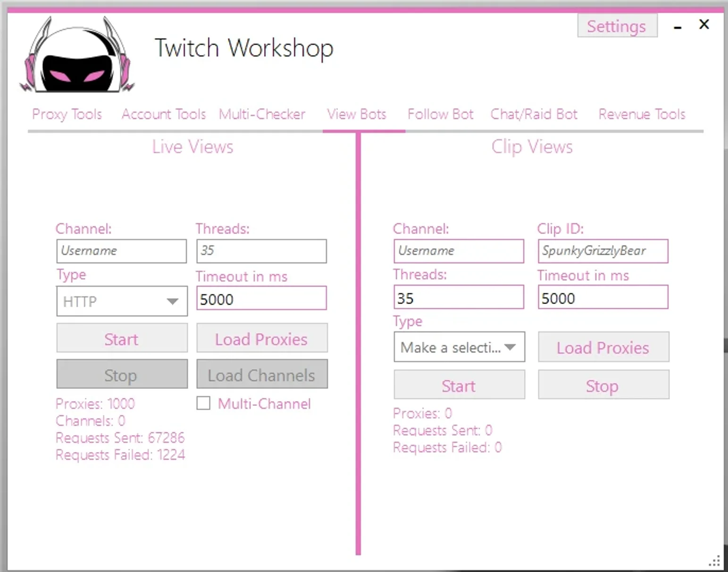
Task: Switch to the Proxy Tools tab
Action: tap(67, 114)
